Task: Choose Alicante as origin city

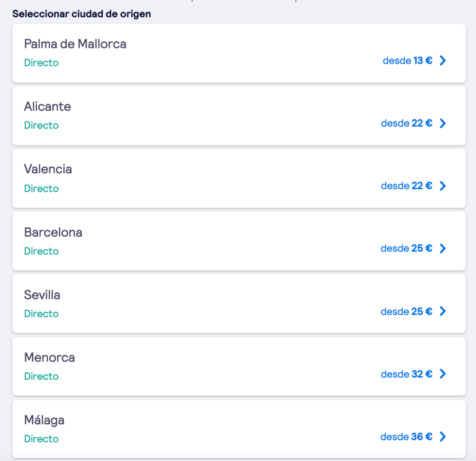Action: click(x=47, y=106)
